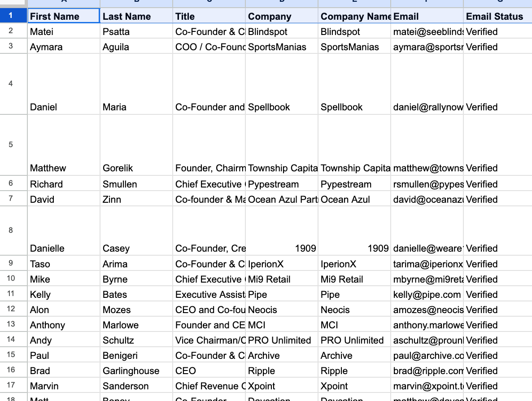Viewport: 532px width, 401px height.
Task: Select first name cell 'Brad'
Action: [x=64, y=370]
